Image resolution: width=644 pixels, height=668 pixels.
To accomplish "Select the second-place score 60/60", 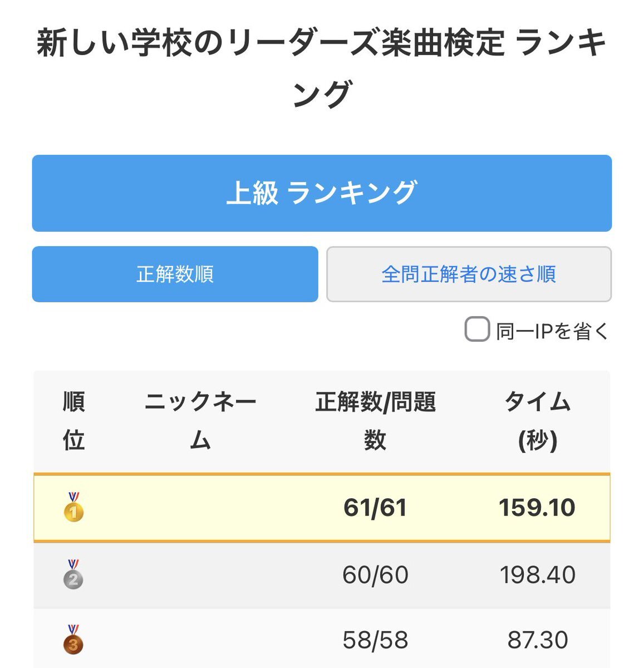I will click(x=375, y=575).
